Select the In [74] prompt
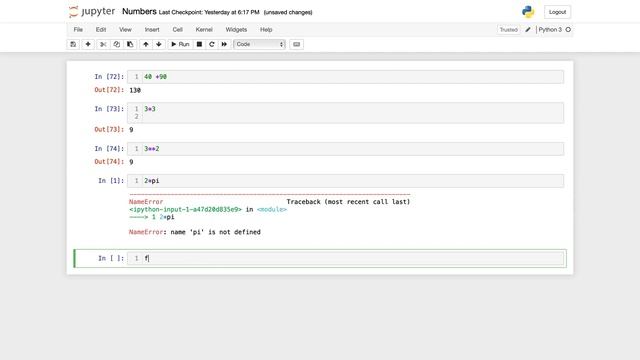640x360 pixels. [x=109, y=149]
